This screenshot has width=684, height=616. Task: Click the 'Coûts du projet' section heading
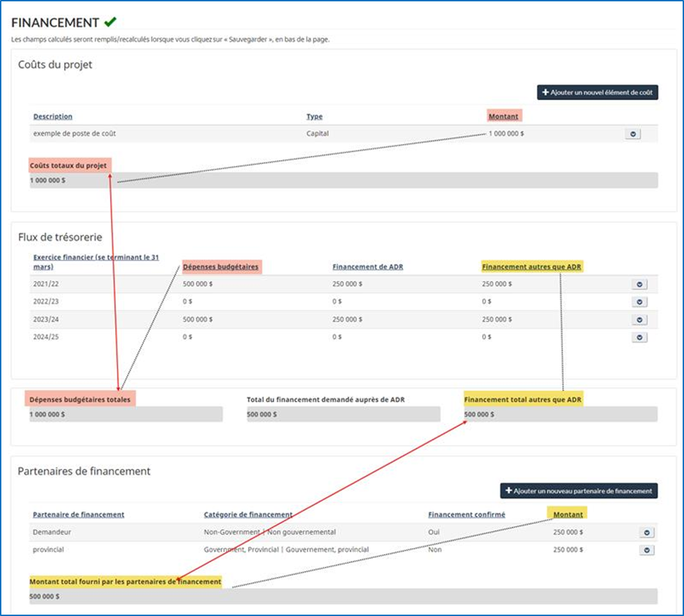[x=55, y=65]
